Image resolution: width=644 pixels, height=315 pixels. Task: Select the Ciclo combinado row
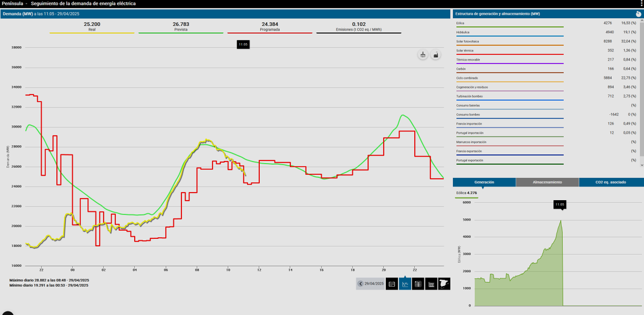point(546,78)
